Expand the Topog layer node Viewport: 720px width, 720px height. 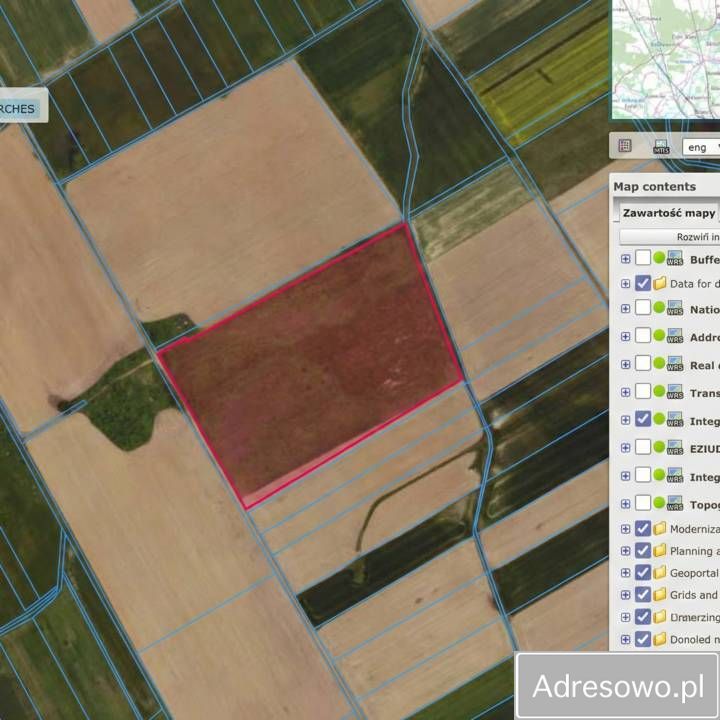pos(625,504)
